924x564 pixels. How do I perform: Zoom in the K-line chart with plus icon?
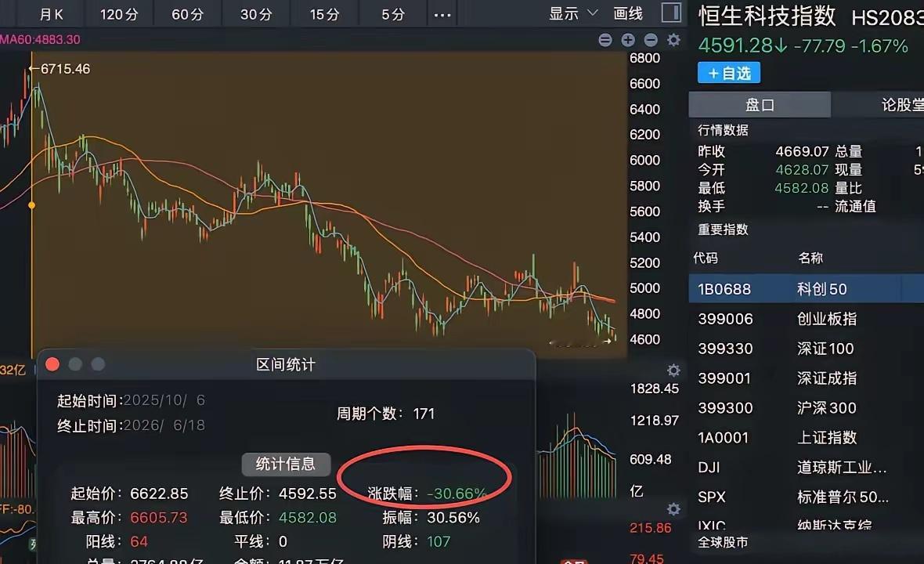click(x=627, y=40)
